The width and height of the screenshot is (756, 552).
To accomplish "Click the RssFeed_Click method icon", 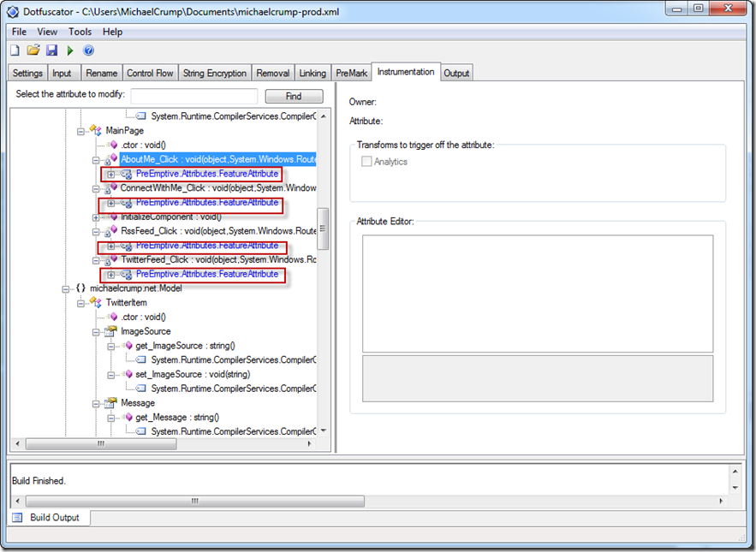I will [111, 231].
